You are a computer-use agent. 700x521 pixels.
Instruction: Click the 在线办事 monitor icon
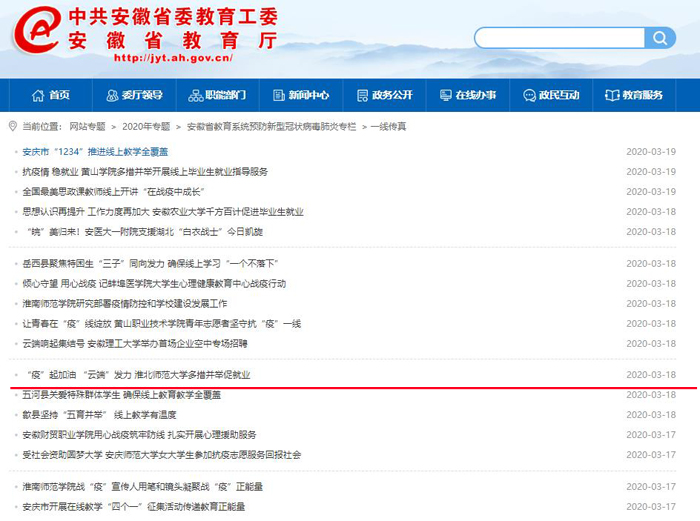(x=444, y=95)
